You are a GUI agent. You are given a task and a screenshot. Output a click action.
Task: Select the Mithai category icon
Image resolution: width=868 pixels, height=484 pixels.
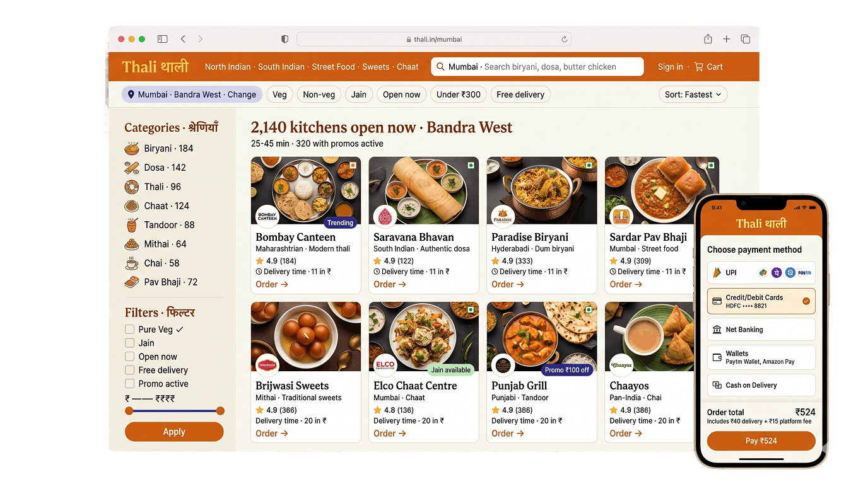point(132,244)
